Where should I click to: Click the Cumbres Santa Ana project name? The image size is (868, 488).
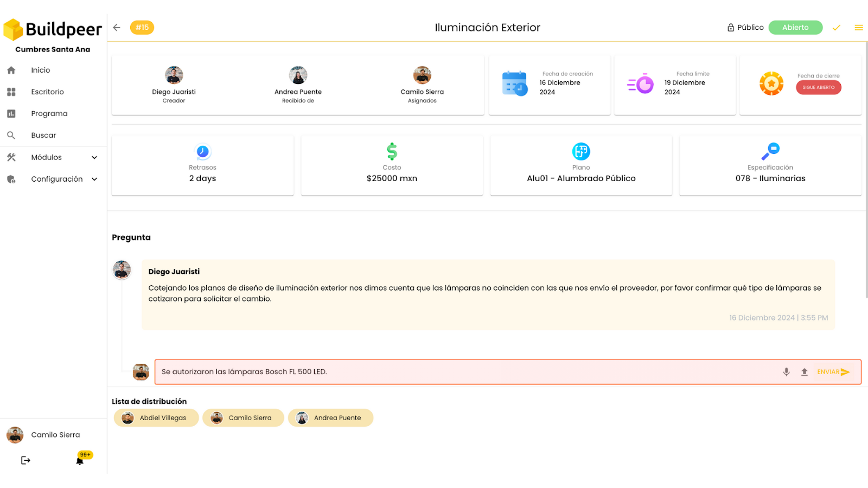tap(53, 49)
